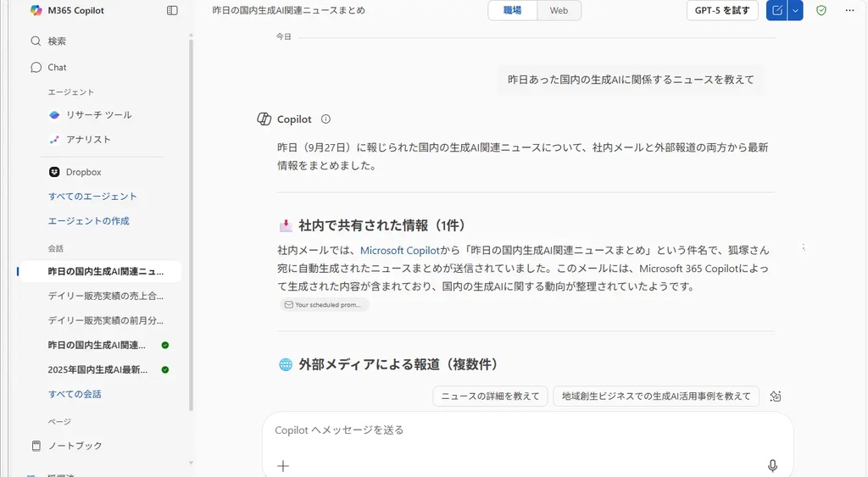Click the Copilot message input field
This screenshot has height=477, width=868.
(x=526, y=430)
